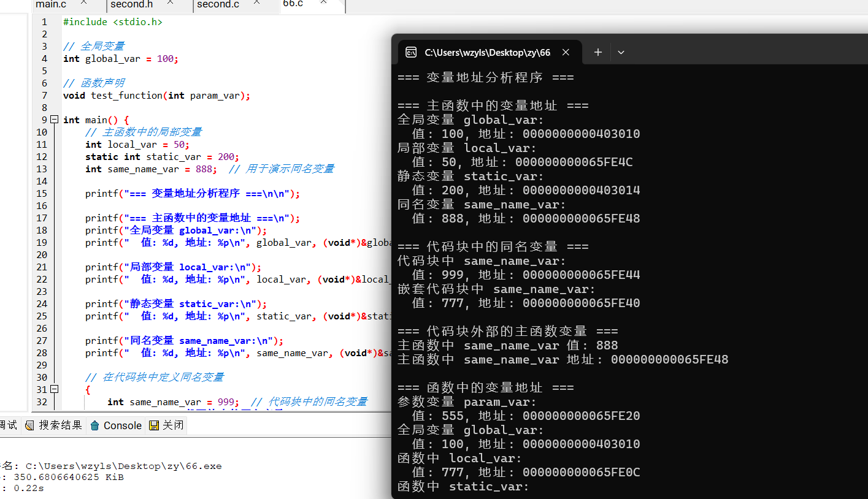Click the '350.6806640625 KiB' value
The image size is (868, 499).
(x=69, y=477)
